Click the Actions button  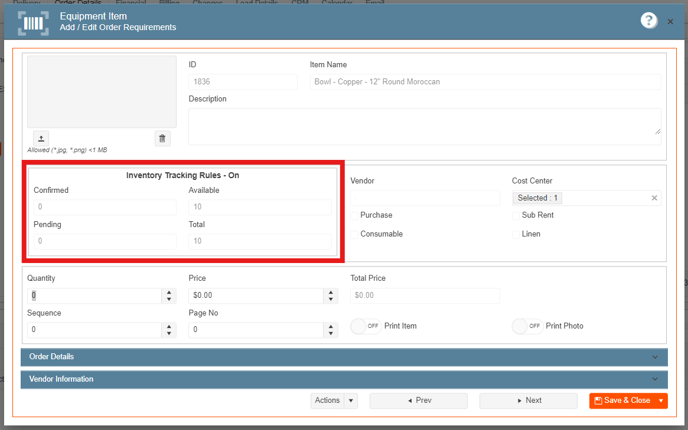pyautogui.click(x=327, y=401)
